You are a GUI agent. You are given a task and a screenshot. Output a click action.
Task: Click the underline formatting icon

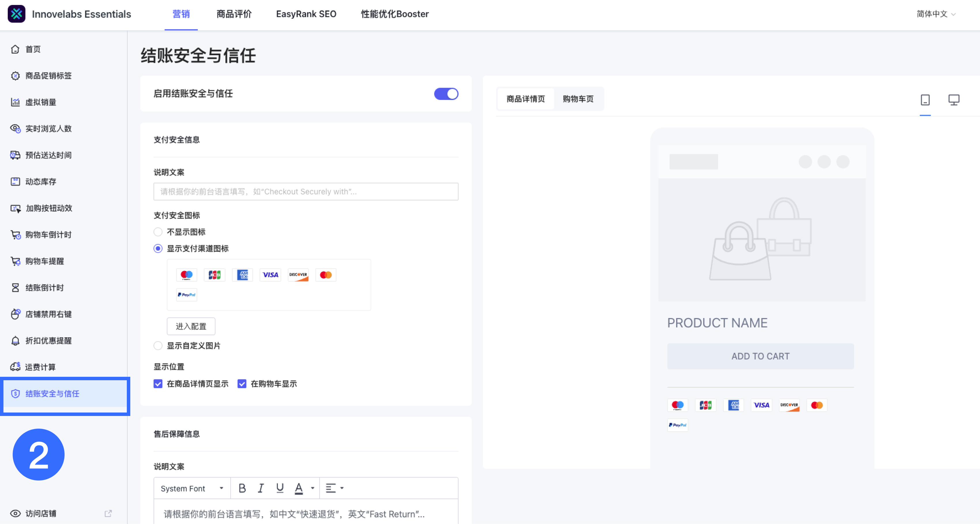(280, 488)
